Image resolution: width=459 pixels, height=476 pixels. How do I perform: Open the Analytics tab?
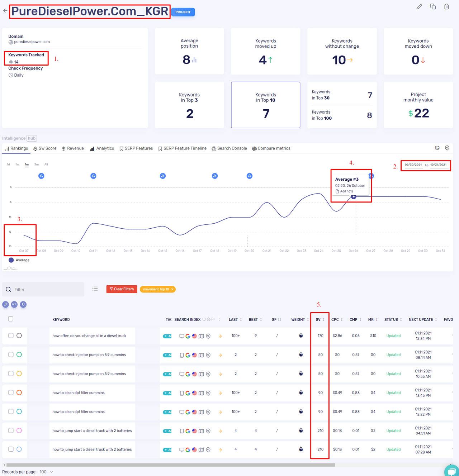(x=102, y=148)
